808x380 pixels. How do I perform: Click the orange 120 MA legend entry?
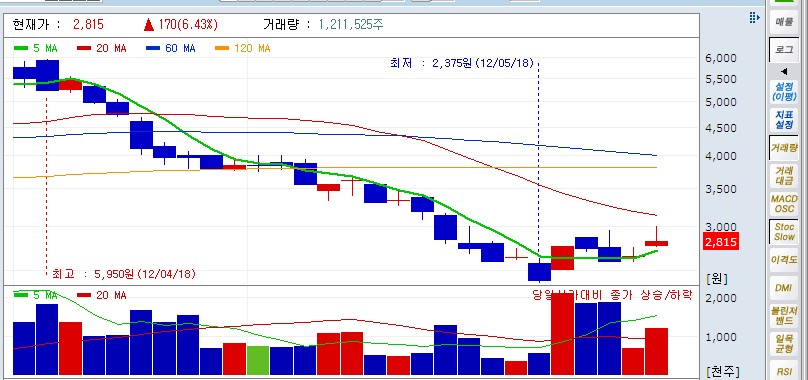point(242,48)
